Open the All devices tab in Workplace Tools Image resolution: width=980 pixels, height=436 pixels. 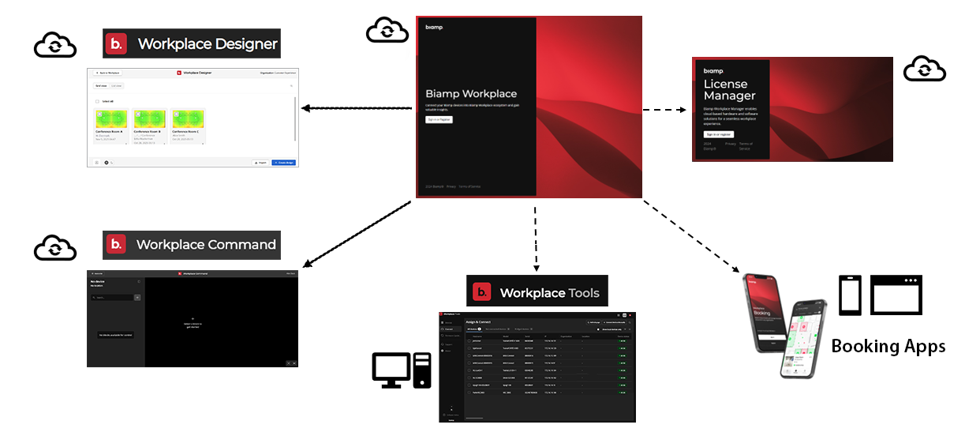[x=474, y=329]
